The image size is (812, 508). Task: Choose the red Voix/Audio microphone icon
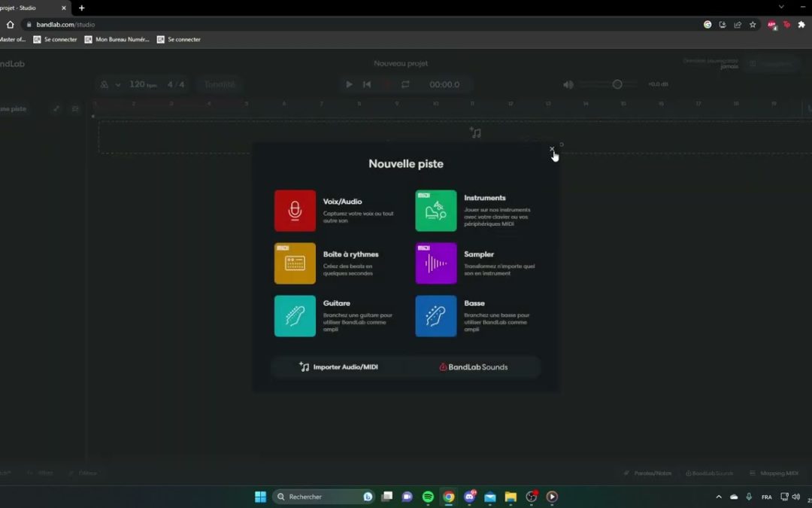pyautogui.click(x=295, y=211)
